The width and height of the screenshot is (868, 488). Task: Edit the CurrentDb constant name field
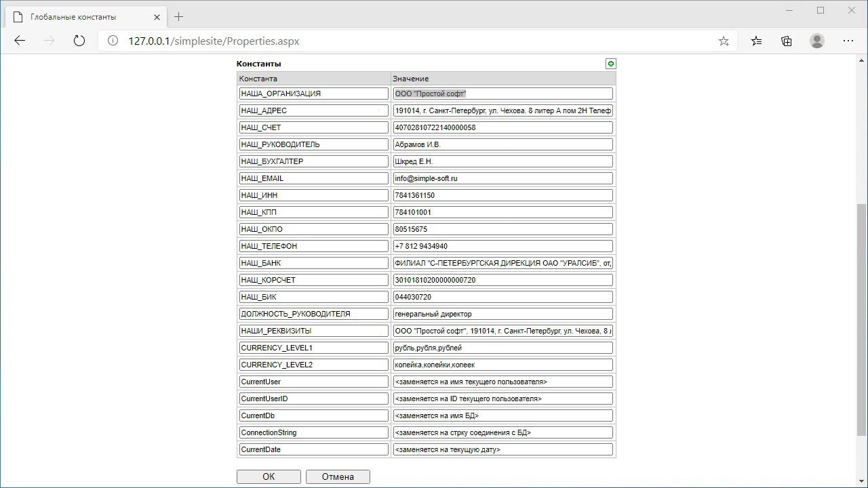point(313,415)
